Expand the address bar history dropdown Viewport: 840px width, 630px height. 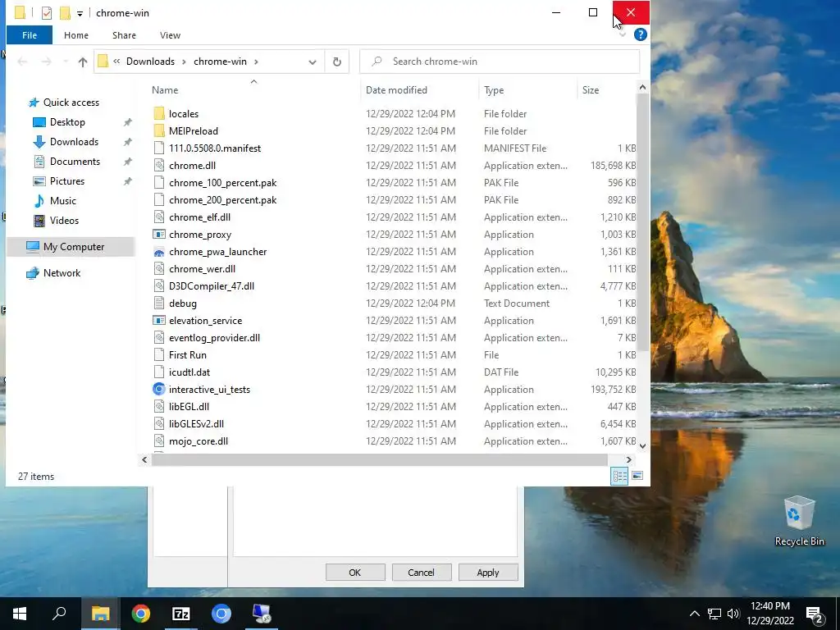click(313, 62)
